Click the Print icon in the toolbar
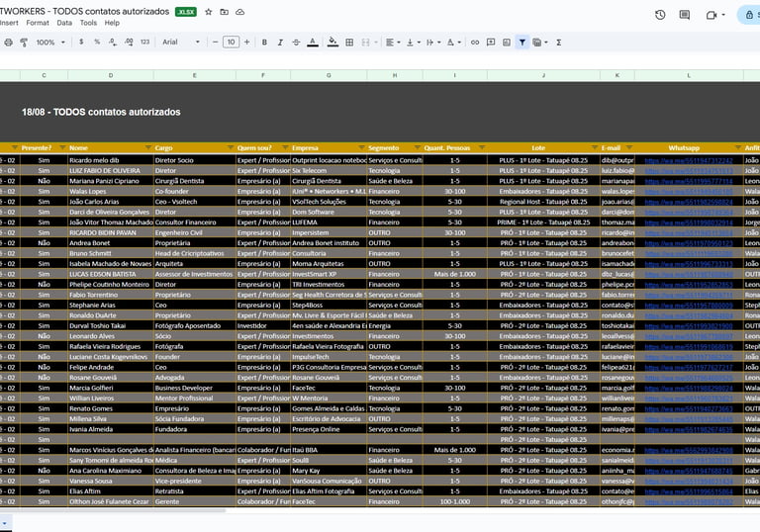 pyautogui.click(x=9, y=43)
